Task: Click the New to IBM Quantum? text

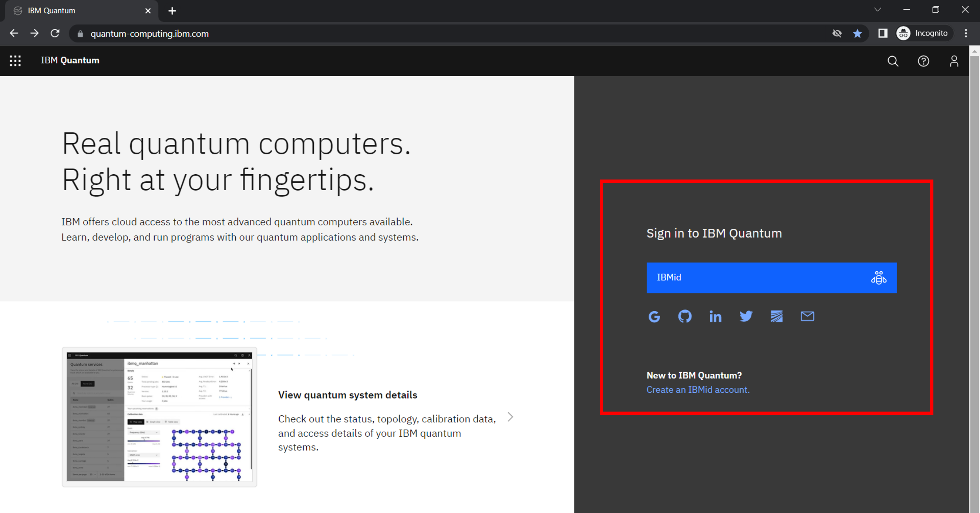Action: pos(694,375)
